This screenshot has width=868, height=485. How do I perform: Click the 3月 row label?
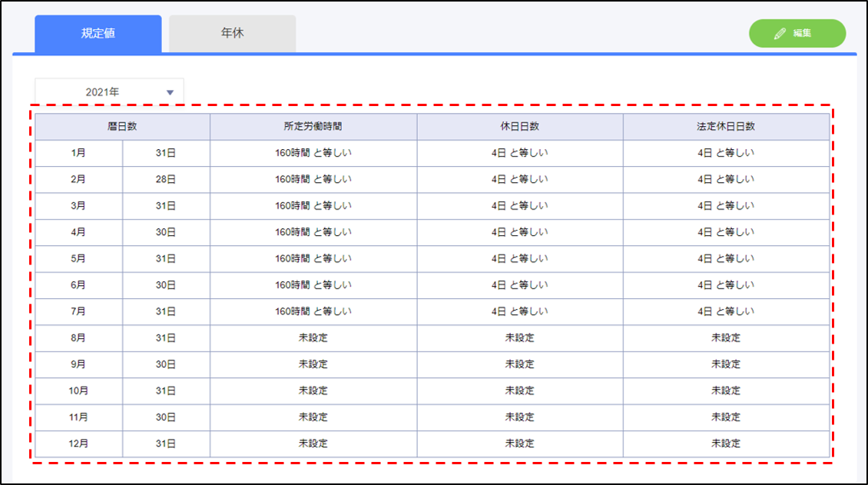point(78,206)
